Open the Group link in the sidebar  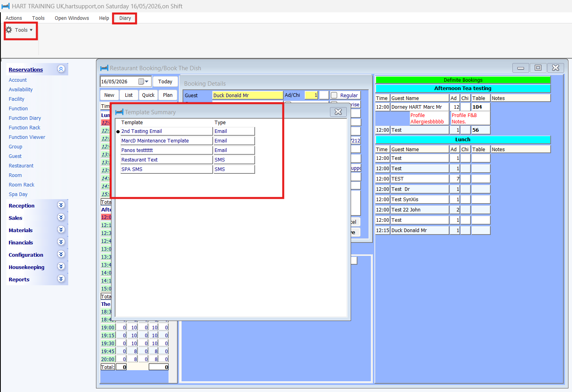(15, 147)
